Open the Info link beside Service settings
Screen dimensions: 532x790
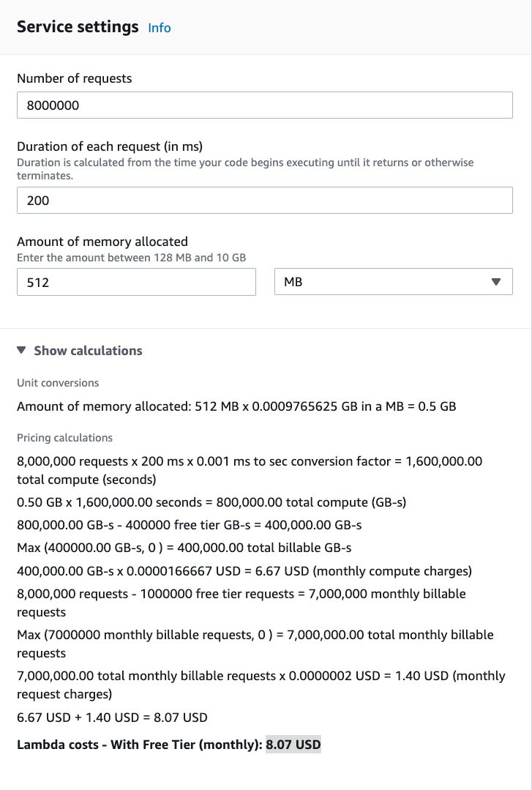click(x=159, y=28)
